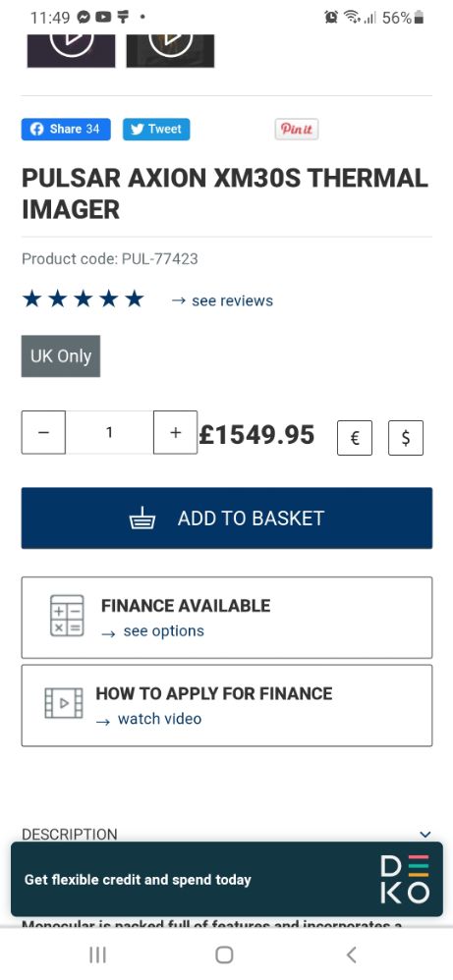The width and height of the screenshot is (453, 980).
Task: Share the product on Facebook
Action: click(66, 130)
